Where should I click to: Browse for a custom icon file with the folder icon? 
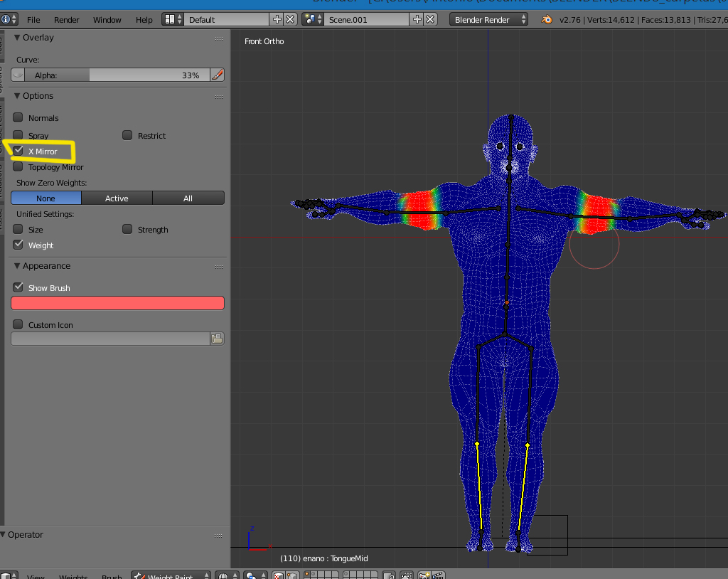(x=218, y=339)
